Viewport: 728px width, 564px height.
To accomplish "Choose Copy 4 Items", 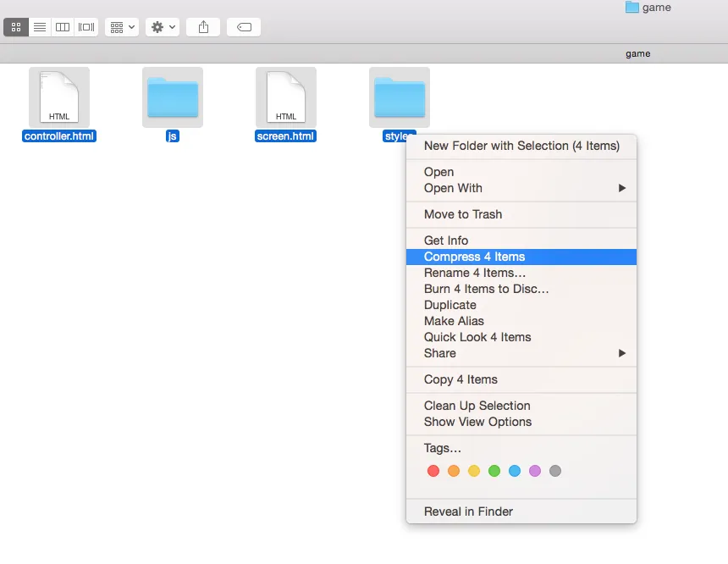I will click(521, 379).
